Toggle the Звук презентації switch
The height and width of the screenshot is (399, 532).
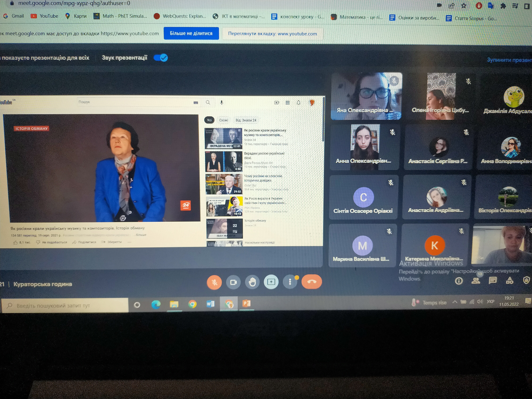pyautogui.click(x=161, y=58)
